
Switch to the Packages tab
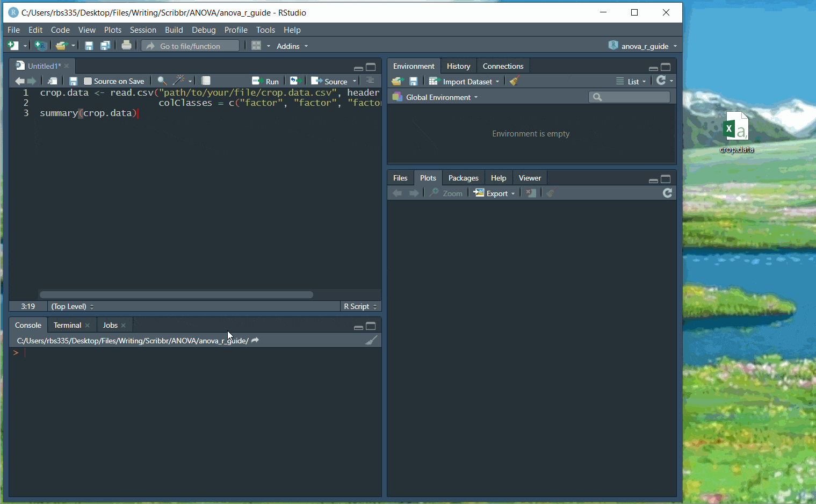pos(463,178)
